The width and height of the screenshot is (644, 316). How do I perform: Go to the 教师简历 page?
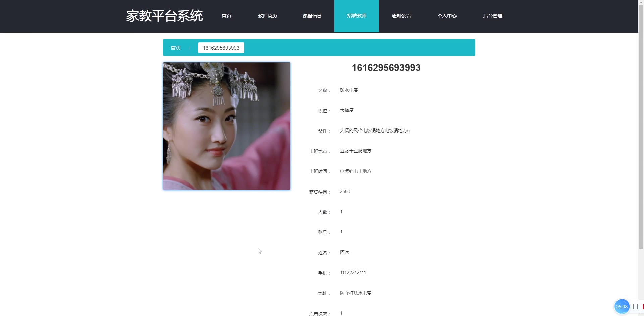point(267,16)
